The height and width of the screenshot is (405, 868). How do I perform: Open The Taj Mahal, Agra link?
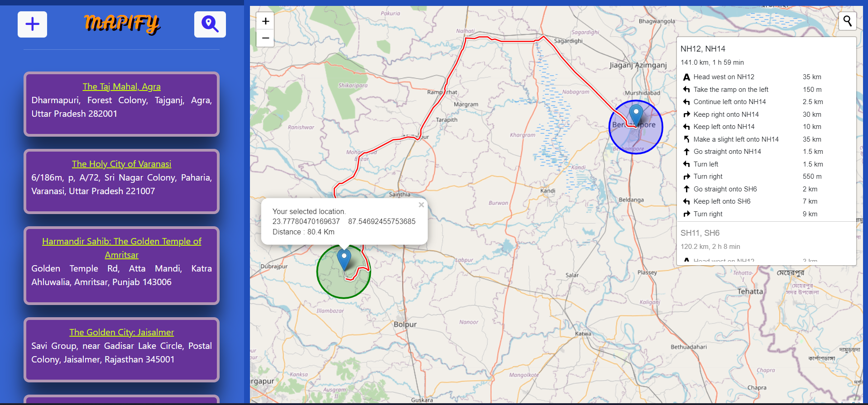[x=121, y=86]
